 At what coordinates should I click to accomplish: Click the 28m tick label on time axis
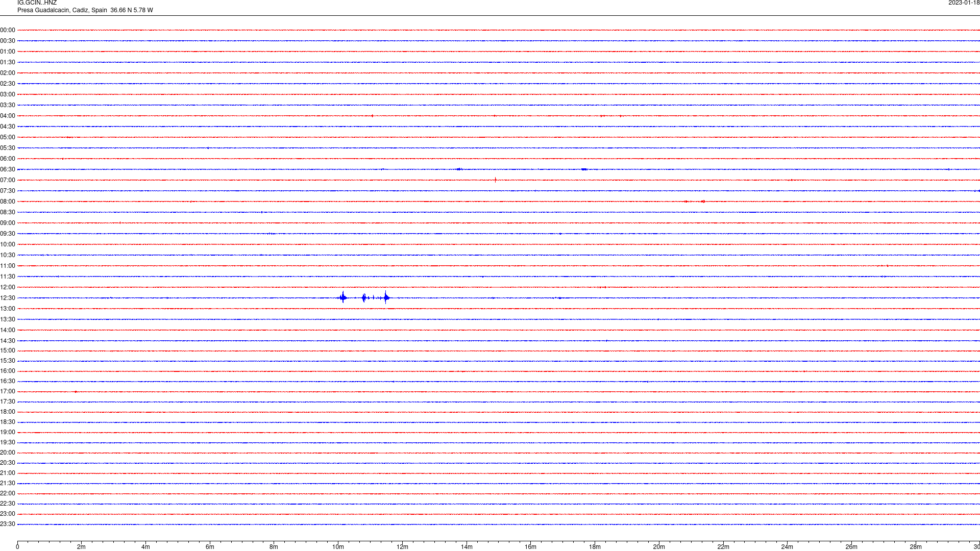pos(916,547)
